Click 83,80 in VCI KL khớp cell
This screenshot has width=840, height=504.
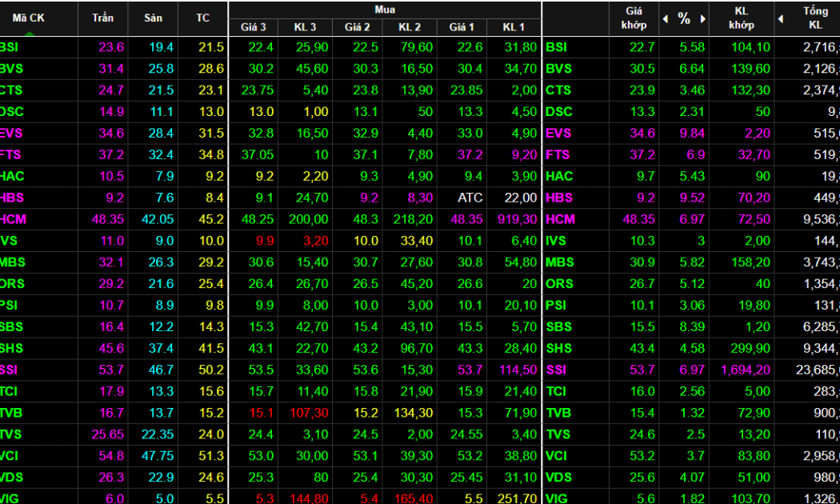click(x=754, y=456)
